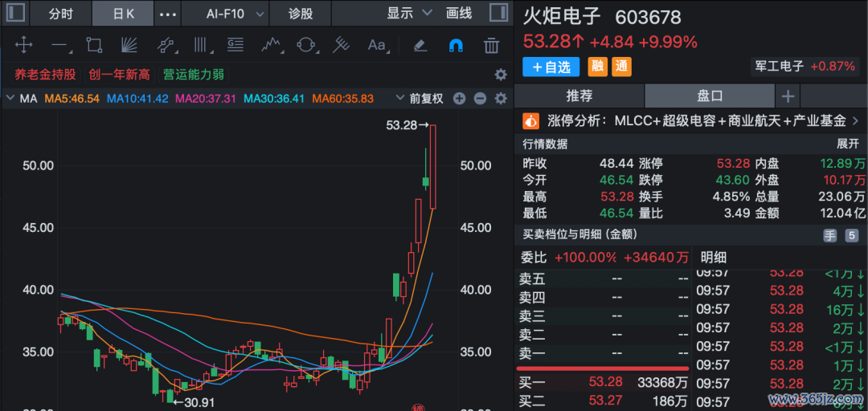Select the pitchfork regression tool

point(341,45)
